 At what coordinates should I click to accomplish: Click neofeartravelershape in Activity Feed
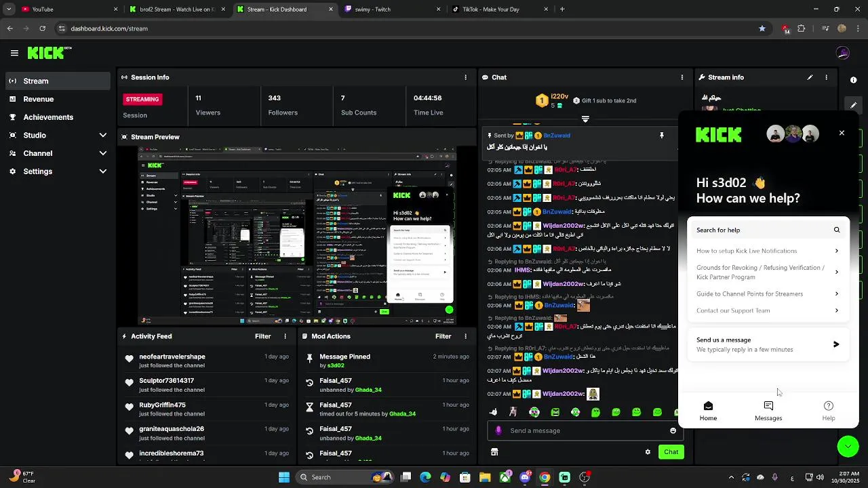coord(172,357)
